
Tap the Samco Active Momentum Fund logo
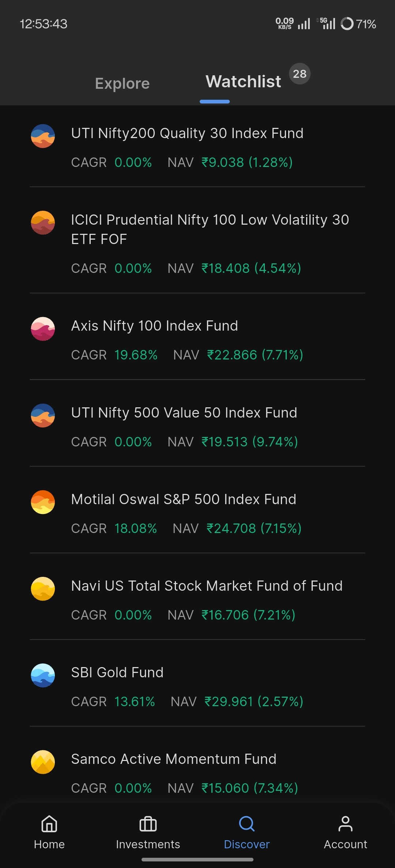click(43, 762)
